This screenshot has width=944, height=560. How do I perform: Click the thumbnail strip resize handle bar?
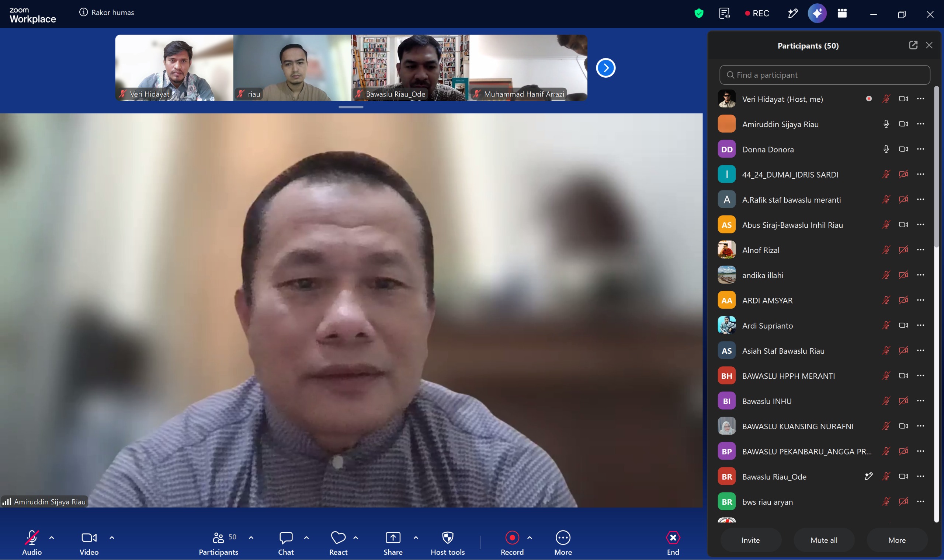(351, 107)
